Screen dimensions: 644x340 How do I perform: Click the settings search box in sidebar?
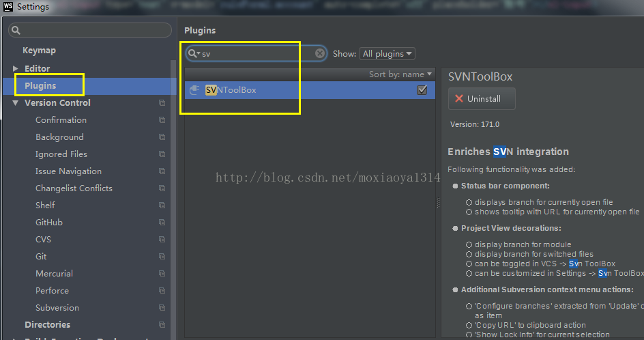click(90, 31)
